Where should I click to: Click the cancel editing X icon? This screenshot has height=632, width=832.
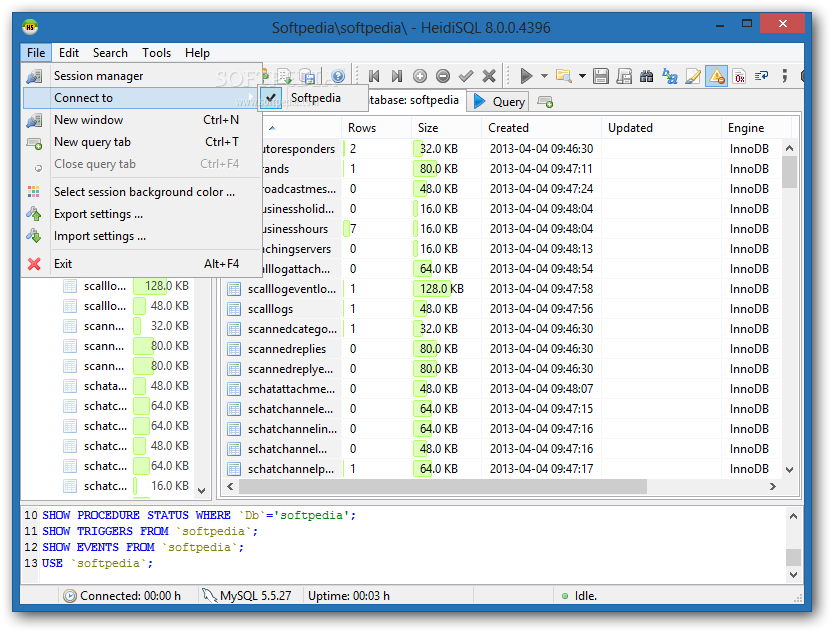(x=489, y=76)
